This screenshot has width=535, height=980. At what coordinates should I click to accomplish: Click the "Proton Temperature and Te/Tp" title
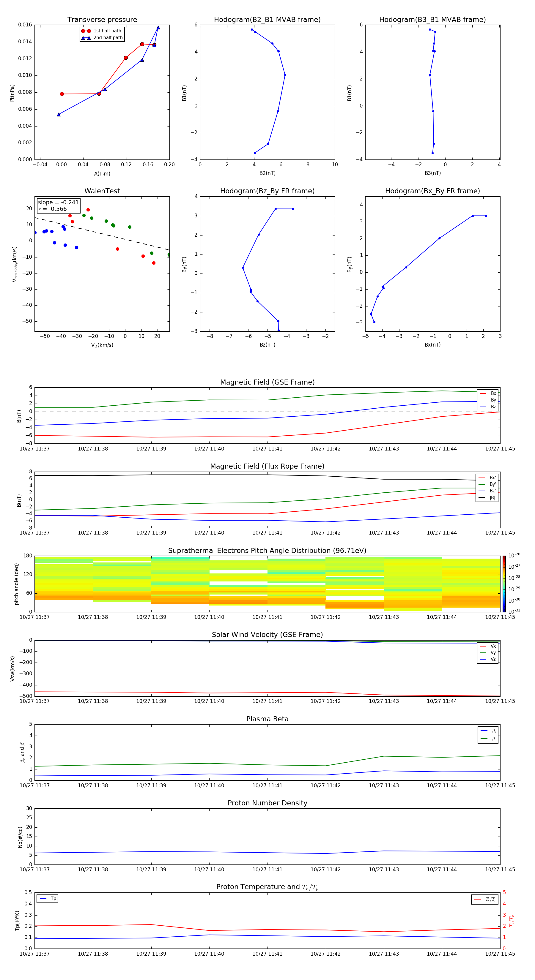coord(267,887)
